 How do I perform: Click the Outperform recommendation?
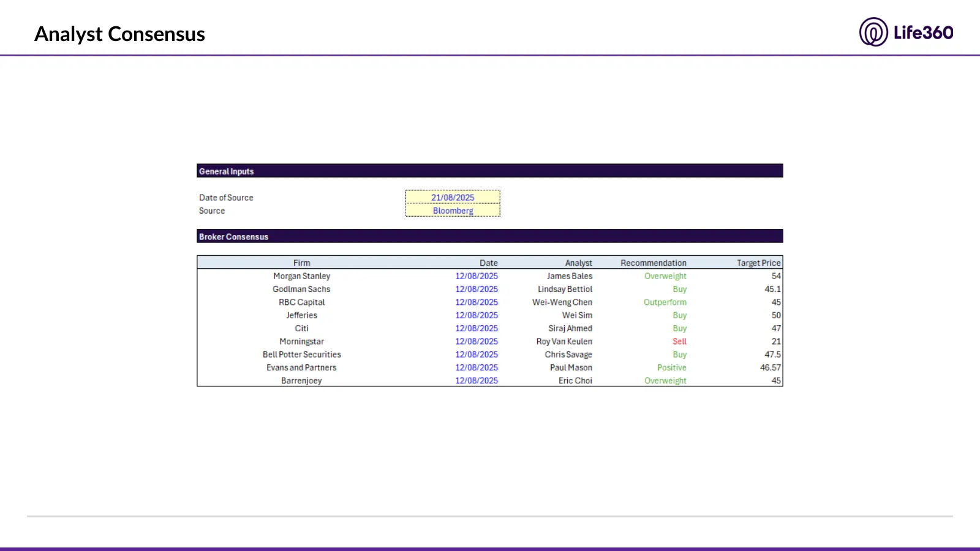tap(665, 302)
